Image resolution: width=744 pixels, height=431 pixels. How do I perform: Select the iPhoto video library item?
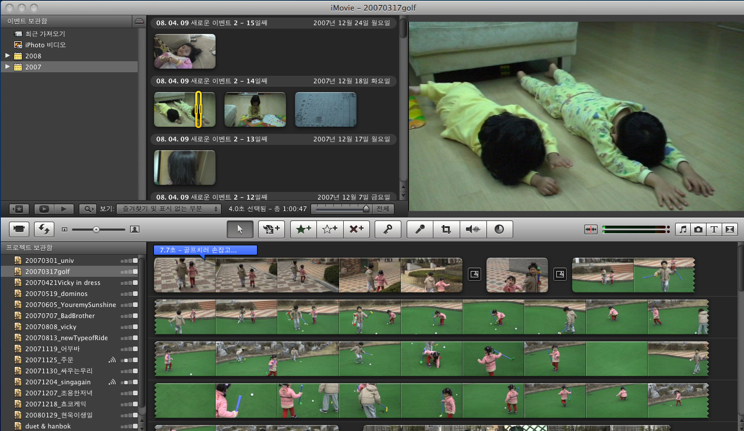click(45, 45)
